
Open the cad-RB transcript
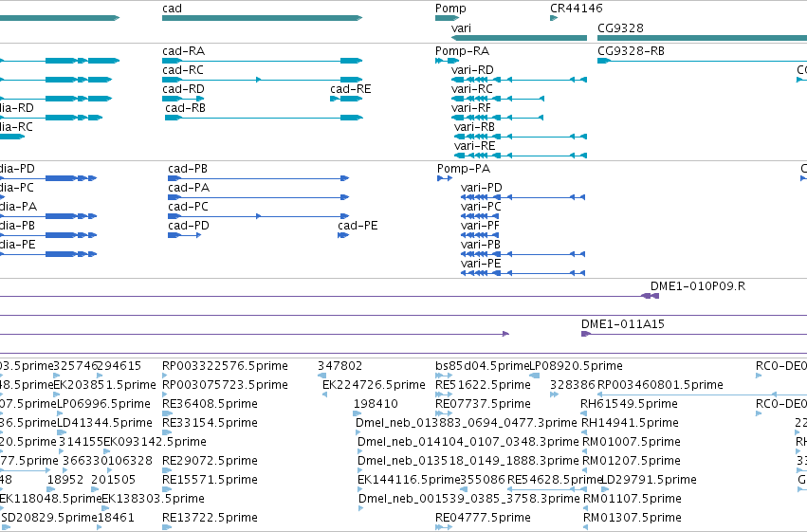pyautogui.click(x=264, y=118)
